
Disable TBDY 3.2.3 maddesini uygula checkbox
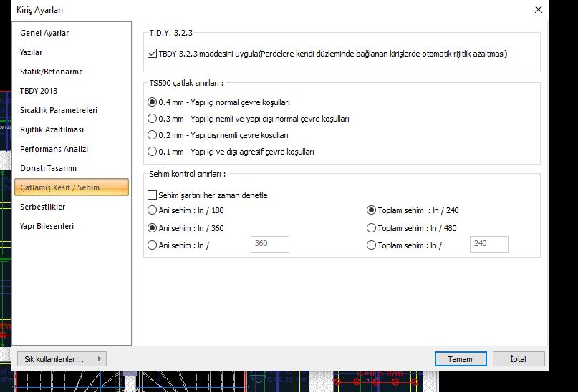(152, 54)
